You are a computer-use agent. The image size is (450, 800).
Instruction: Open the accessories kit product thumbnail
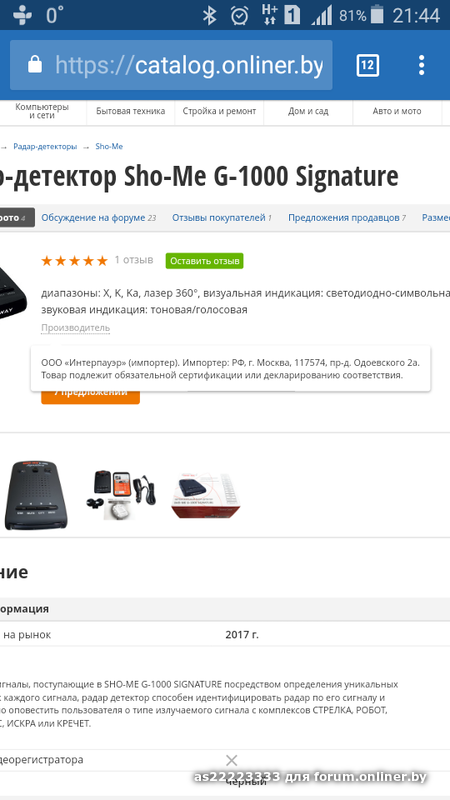click(121, 493)
